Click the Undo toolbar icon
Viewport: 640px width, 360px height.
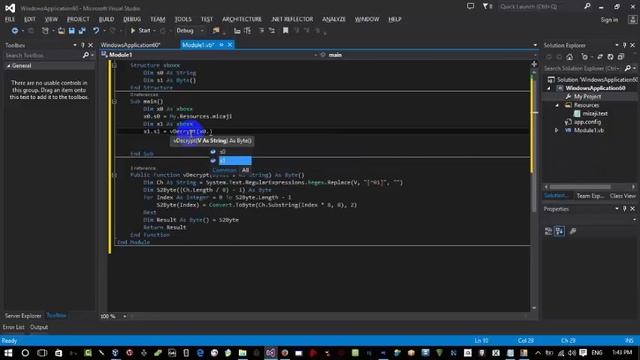pos(96,31)
